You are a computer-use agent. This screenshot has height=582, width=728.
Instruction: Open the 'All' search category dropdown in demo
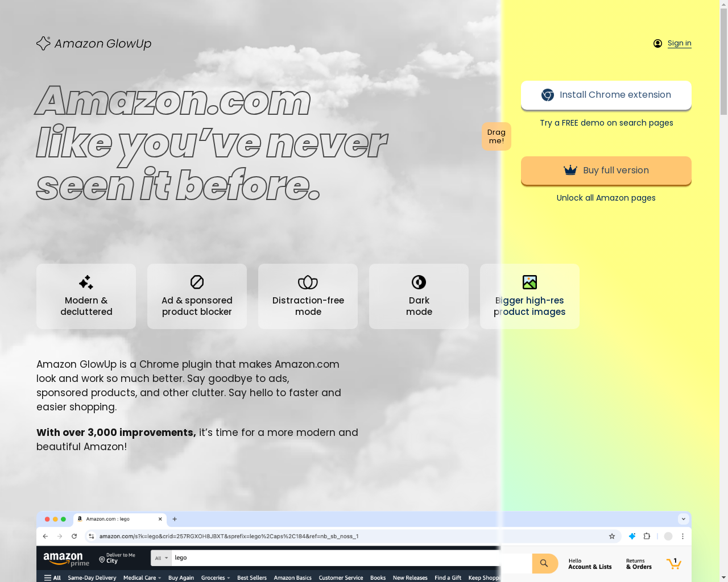tap(162, 558)
